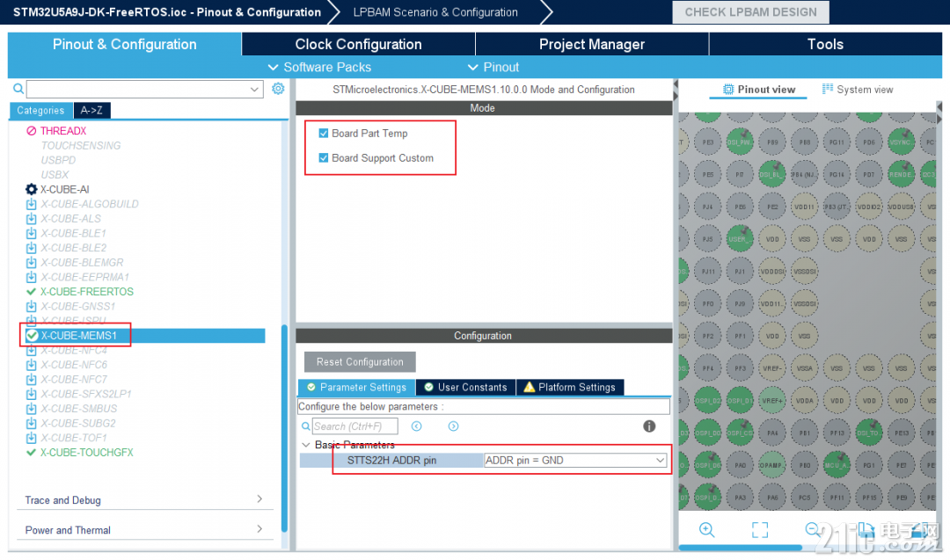The height and width of the screenshot is (560, 950).
Task: Open the Pinout dropdown menu
Action: pyautogui.click(x=493, y=67)
